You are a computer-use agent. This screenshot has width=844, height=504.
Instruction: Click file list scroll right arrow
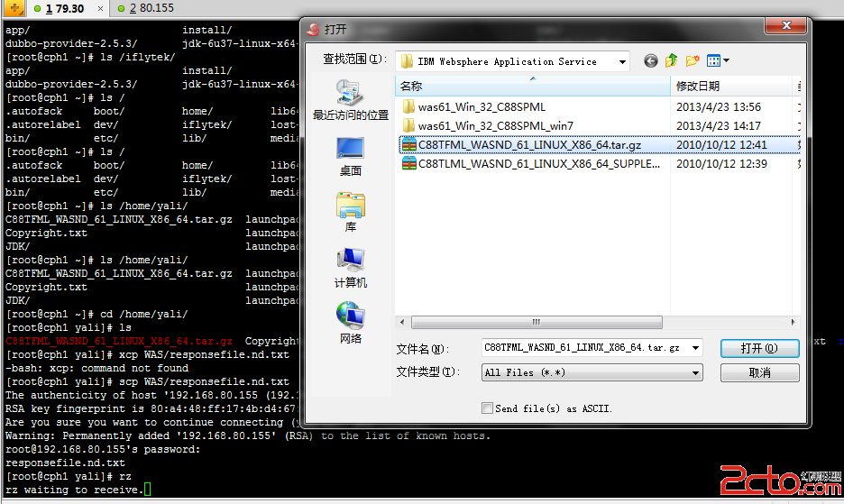[x=793, y=322]
